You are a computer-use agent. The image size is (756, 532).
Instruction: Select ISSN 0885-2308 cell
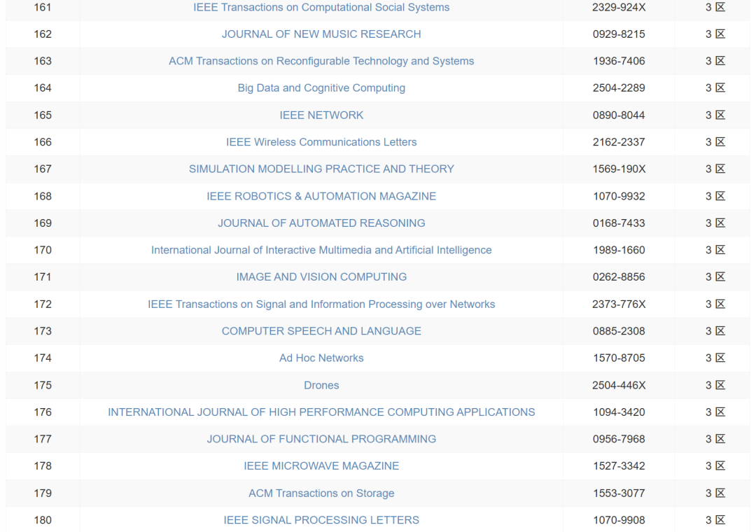619,331
